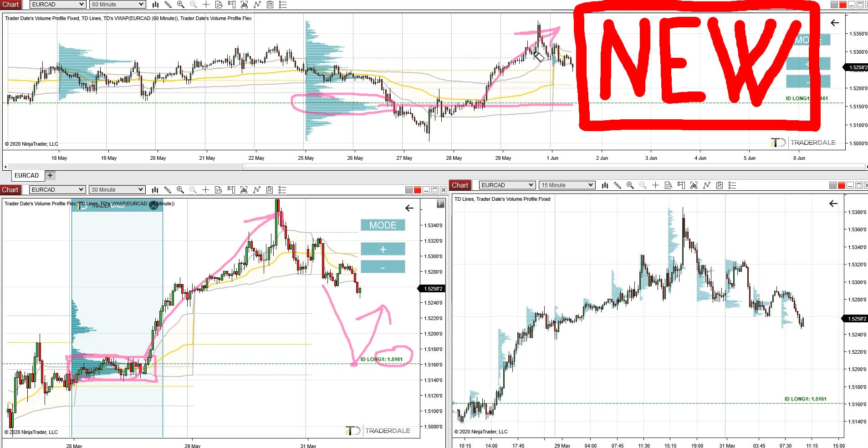Zoom out on the 15 Minute chart

pyautogui.click(x=643, y=185)
